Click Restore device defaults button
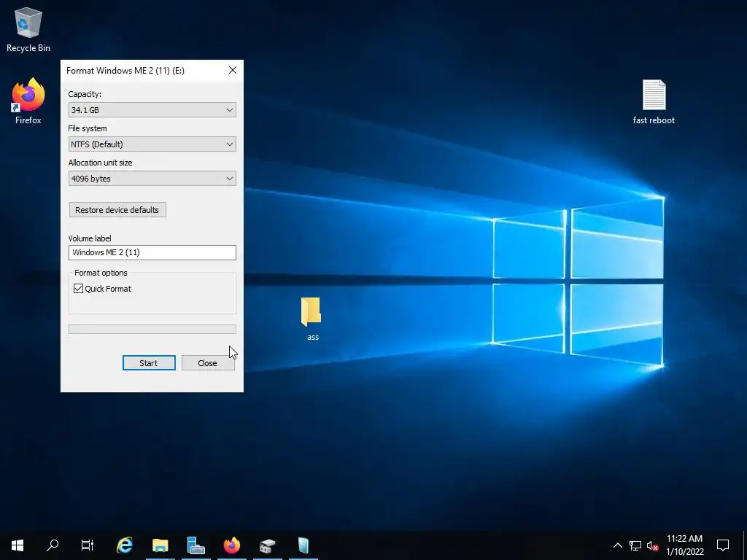Viewport: 747px width, 560px height. (117, 210)
